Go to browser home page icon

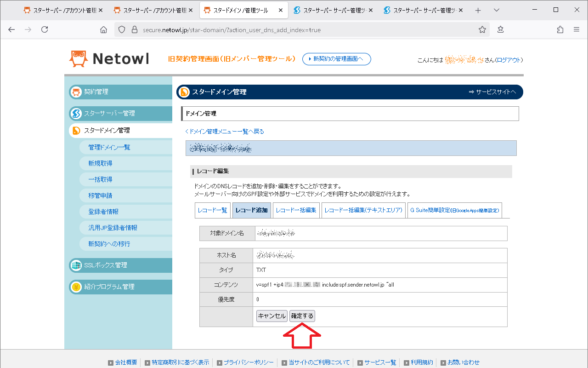pyautogui.click(x=103, y=29)
